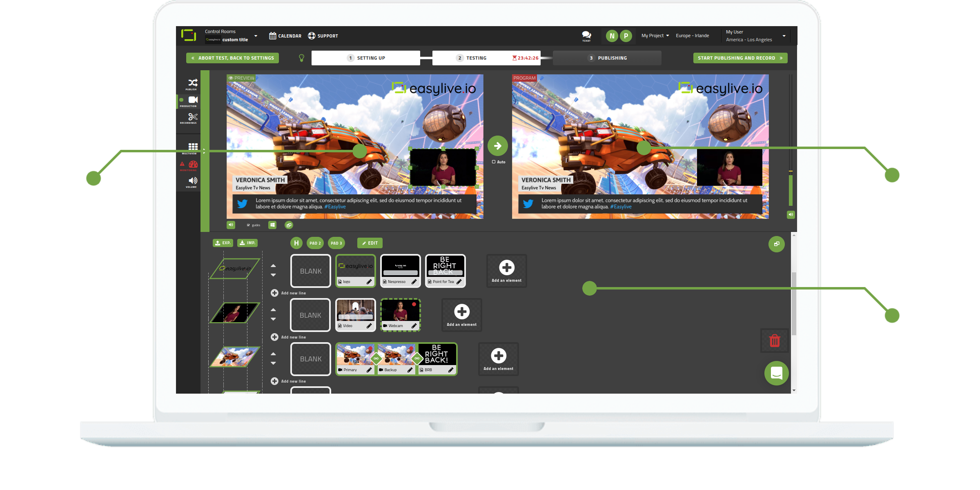Click Start Publishing and Record
The height and width of the screenshot is (490, 980).
coord(740,58)
